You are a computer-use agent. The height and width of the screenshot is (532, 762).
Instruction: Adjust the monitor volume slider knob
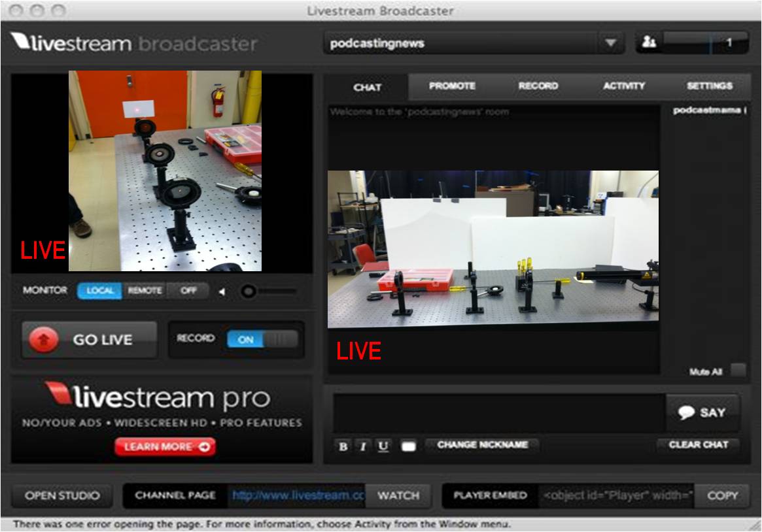coord(249,291)
